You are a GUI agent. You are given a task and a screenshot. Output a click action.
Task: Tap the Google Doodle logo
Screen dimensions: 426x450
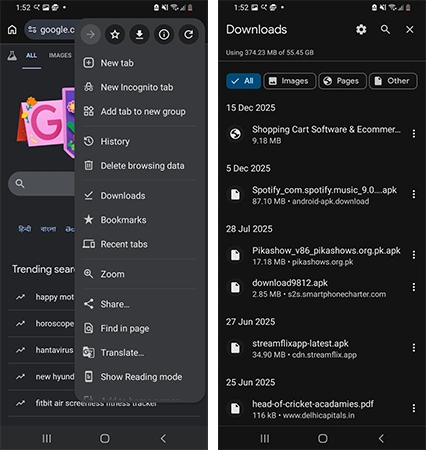click(46, 123)
